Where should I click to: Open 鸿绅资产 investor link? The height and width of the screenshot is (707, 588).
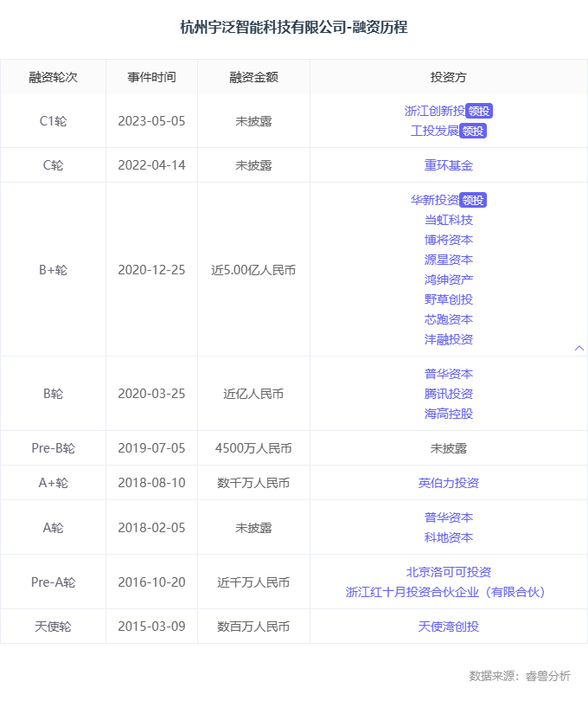pos(448,280)
